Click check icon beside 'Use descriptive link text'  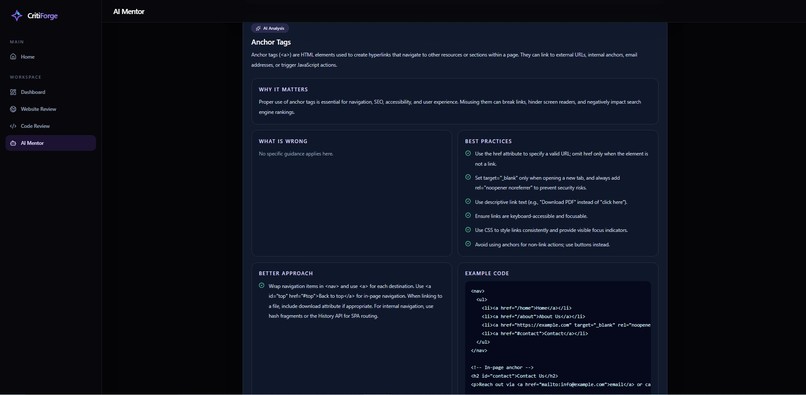click(x=468, y=201)
